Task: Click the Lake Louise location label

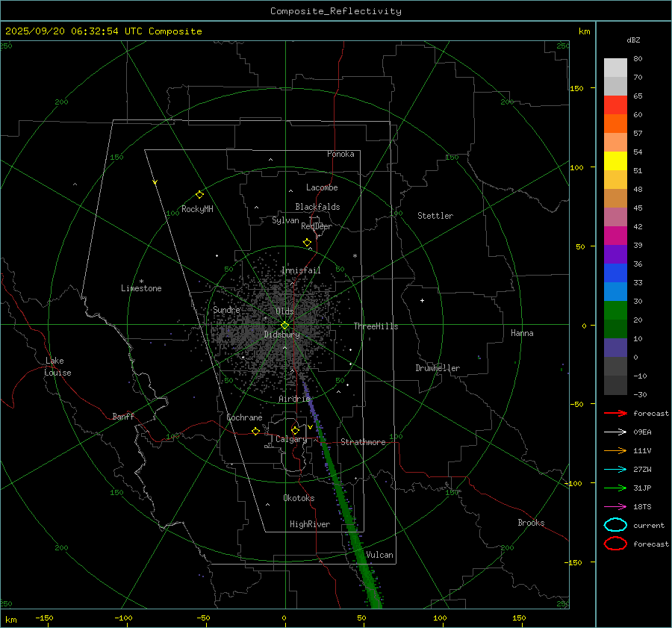Action: coord(58,367)
